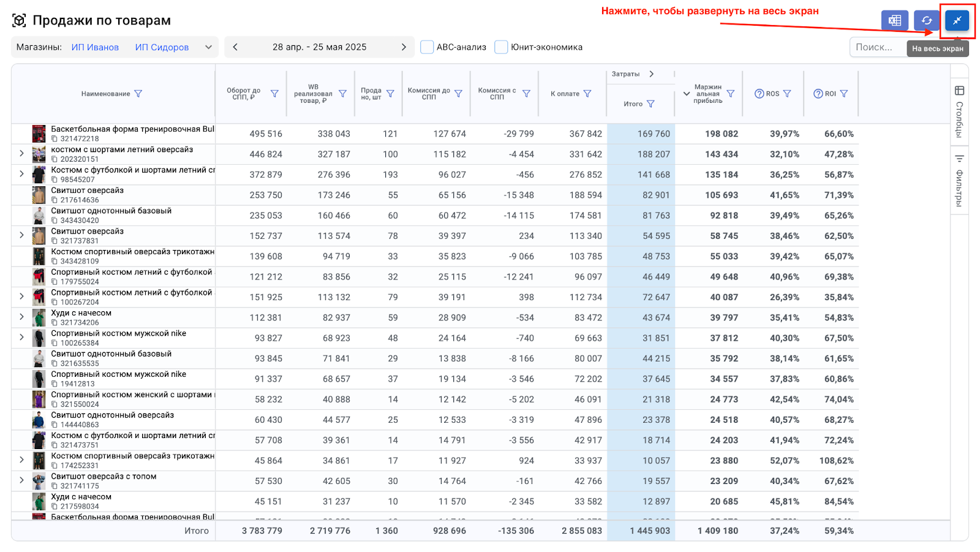Screen dimensions: 980x552
Task: Click filter icon next to ROI header
Action: [x=844, y=94]
